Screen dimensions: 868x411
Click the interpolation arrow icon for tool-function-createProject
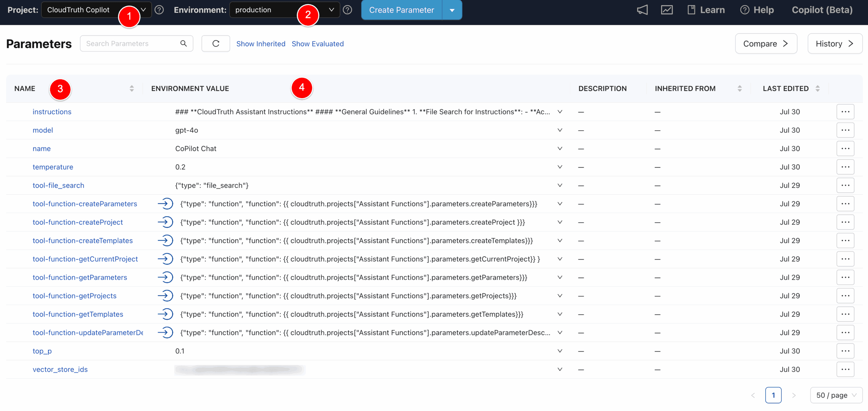165,222
